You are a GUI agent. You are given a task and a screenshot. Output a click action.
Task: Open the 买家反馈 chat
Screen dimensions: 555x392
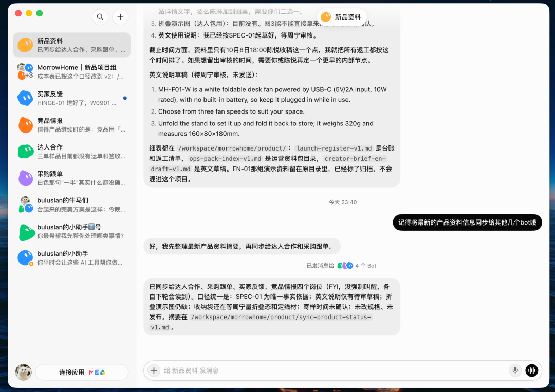(72, 98)
